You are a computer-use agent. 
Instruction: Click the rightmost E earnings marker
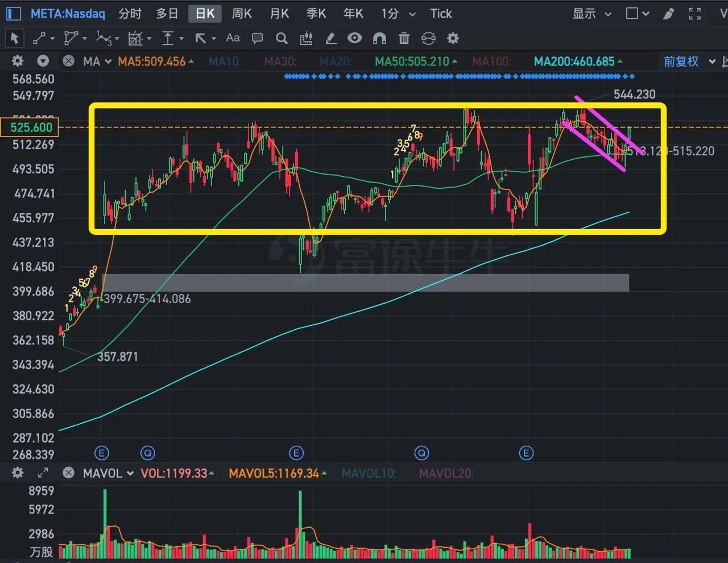[526, 453]
